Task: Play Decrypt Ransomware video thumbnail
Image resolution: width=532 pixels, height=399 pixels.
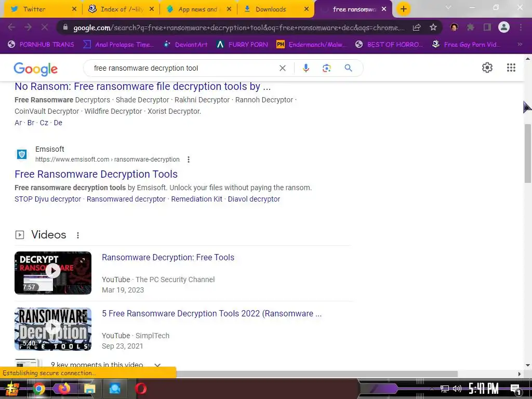Action: pos(53,273)
